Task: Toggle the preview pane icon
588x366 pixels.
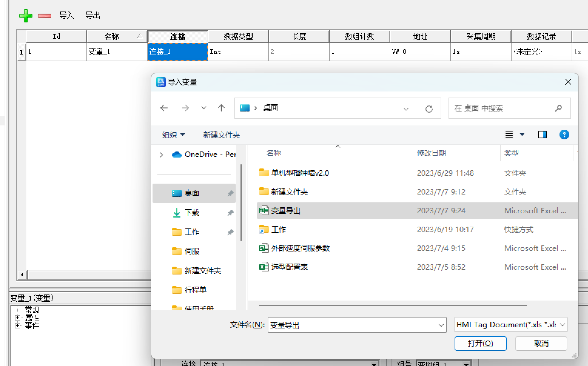Action: (x=542, y=135)
